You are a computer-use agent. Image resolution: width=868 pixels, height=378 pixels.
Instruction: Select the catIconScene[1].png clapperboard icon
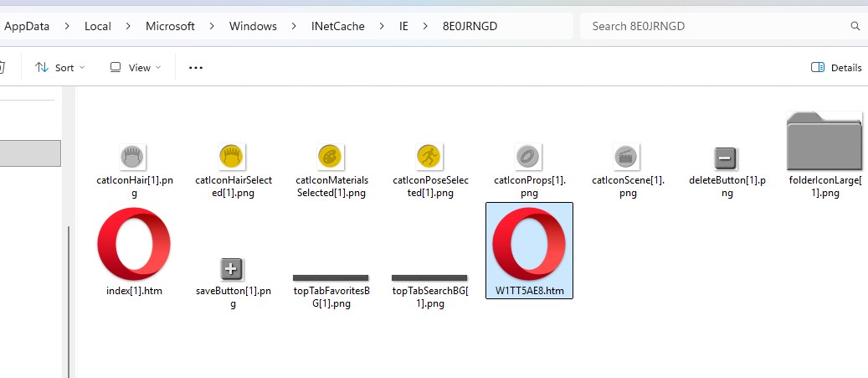(627, 157)
